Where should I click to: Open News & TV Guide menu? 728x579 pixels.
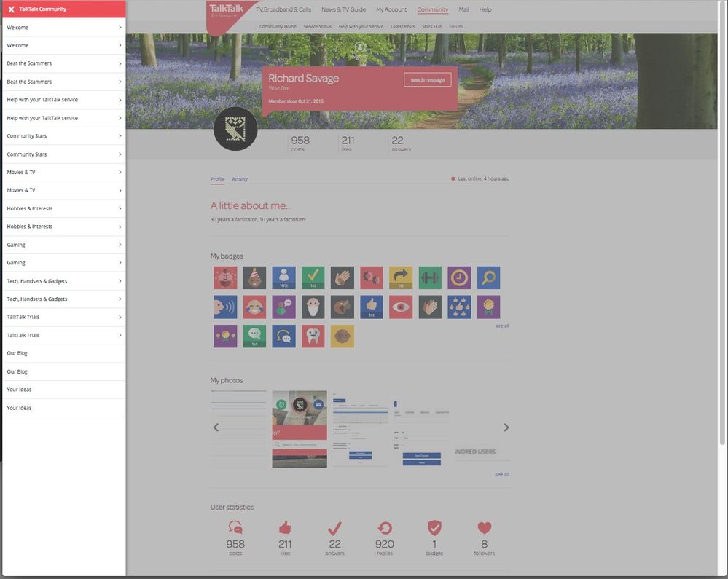pos(343,9)
